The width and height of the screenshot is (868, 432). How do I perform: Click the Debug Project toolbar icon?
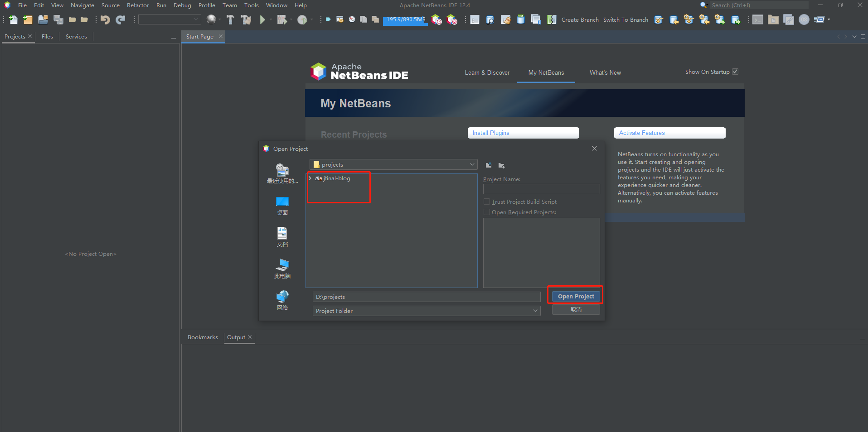pos(282,19)
